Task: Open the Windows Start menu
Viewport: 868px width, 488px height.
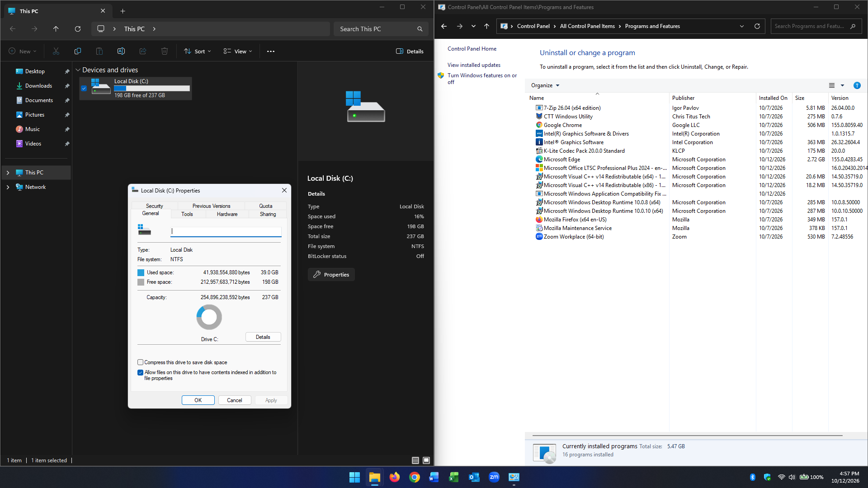Action: pos(355,477)
